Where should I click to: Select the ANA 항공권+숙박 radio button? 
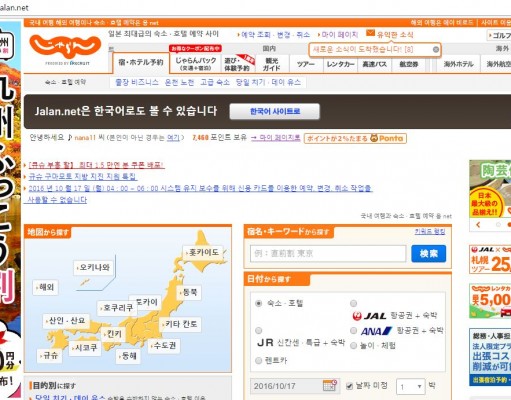click(354, 331)
